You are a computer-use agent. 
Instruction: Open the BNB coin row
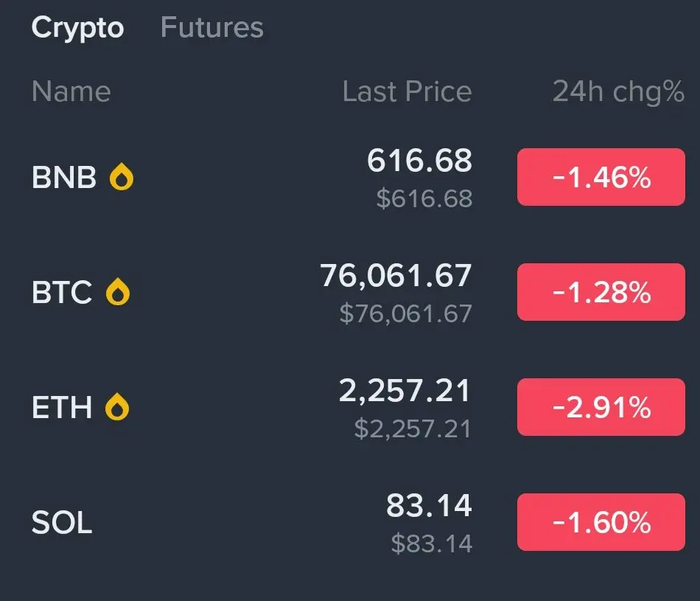[350, 177]
